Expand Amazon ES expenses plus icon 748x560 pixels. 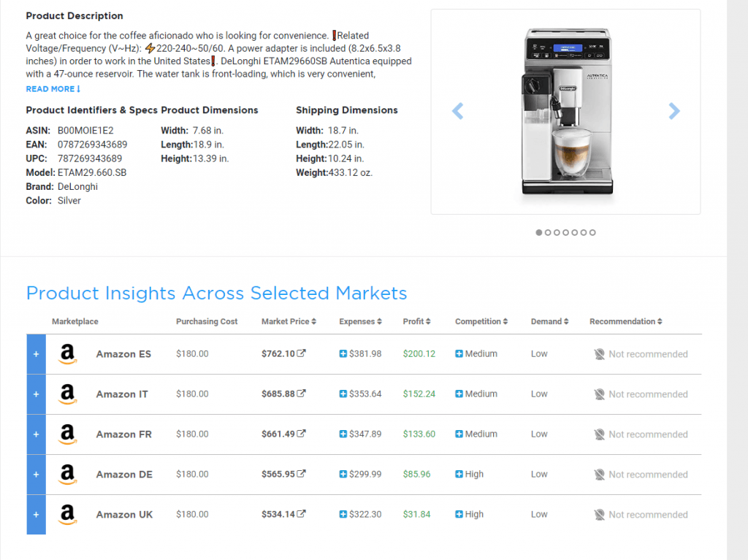[x=343, y=353]
